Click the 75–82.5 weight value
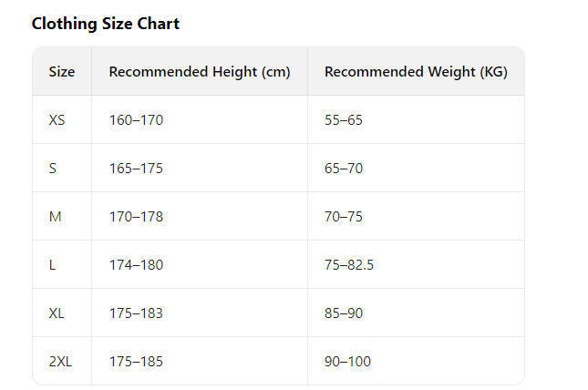The image size is (588, 390). click(x=349, y=264)
